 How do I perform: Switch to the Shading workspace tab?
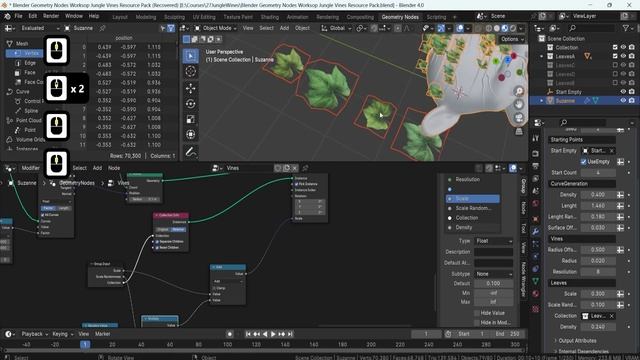tap(270, 17)
